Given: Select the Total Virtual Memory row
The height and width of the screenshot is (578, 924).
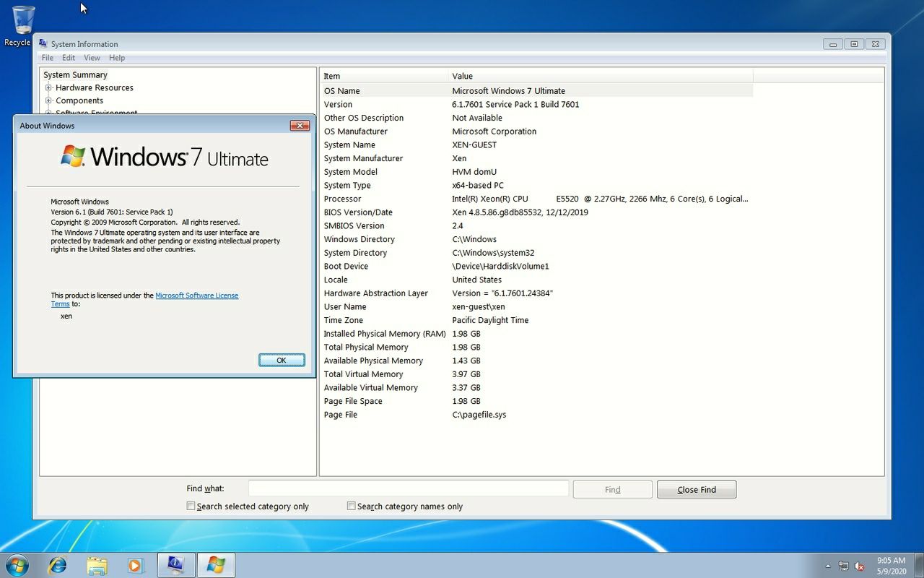Looking at the screenshot, I should pos(536,374).
